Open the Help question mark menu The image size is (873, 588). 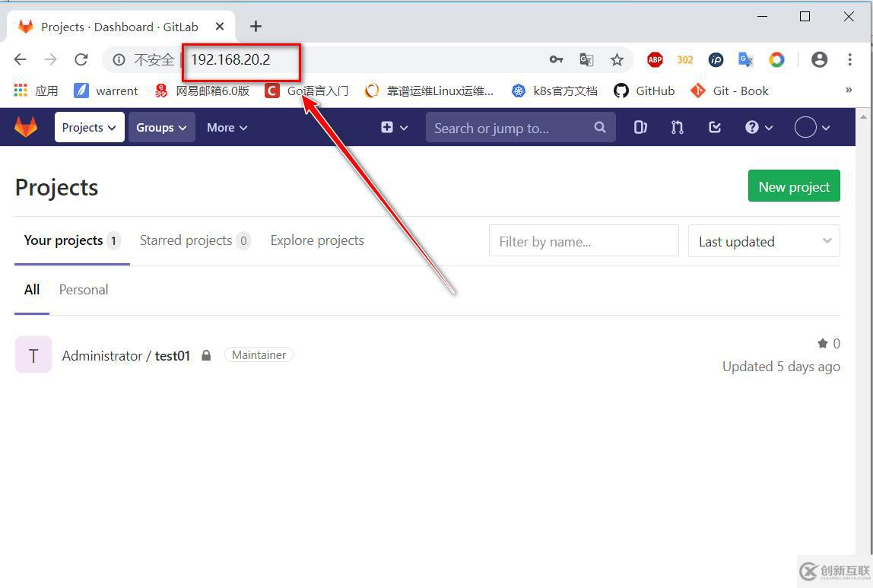tap(759, 128)
